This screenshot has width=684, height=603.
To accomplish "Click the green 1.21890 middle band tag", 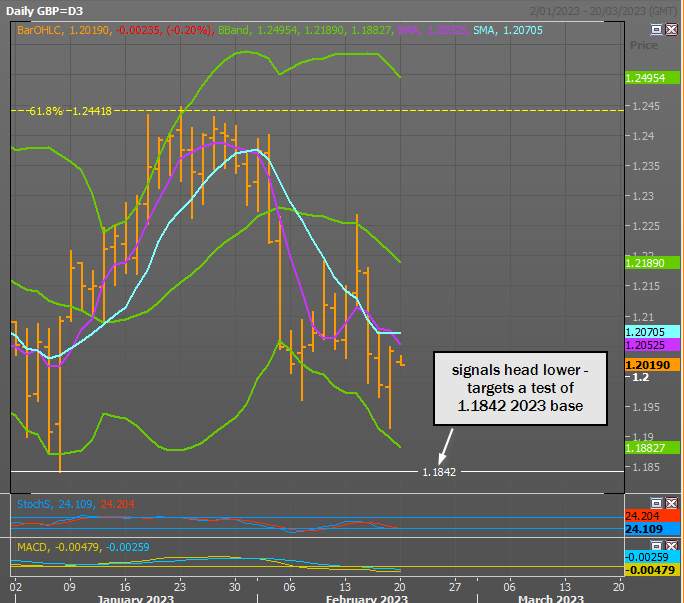I will 652,263.
